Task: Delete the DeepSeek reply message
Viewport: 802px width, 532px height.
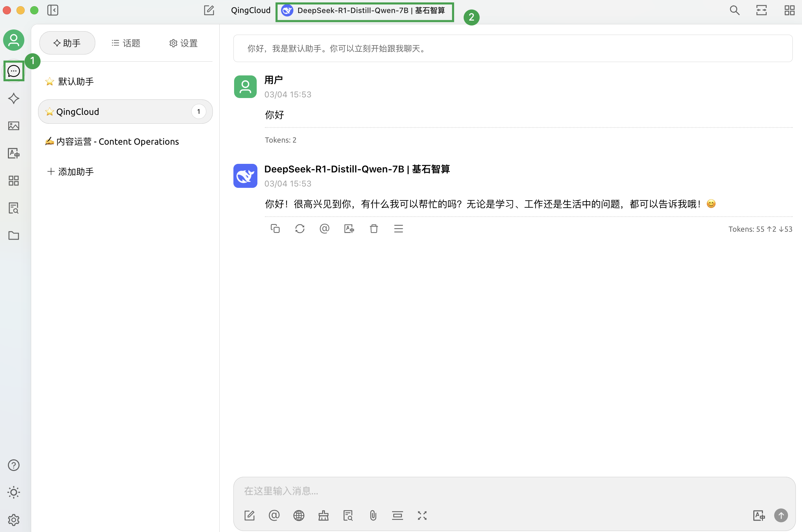Action: click(x=374, y=229)
